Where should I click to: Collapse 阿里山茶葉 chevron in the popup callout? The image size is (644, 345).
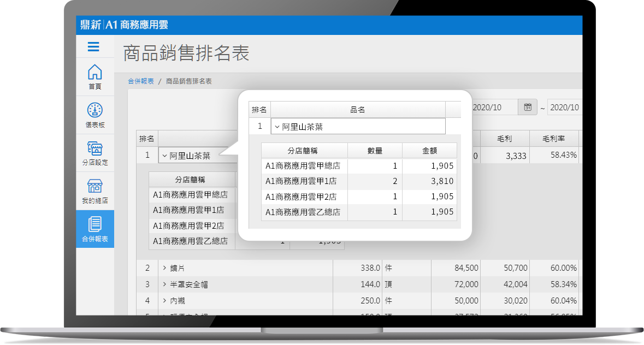click(277, 127)
